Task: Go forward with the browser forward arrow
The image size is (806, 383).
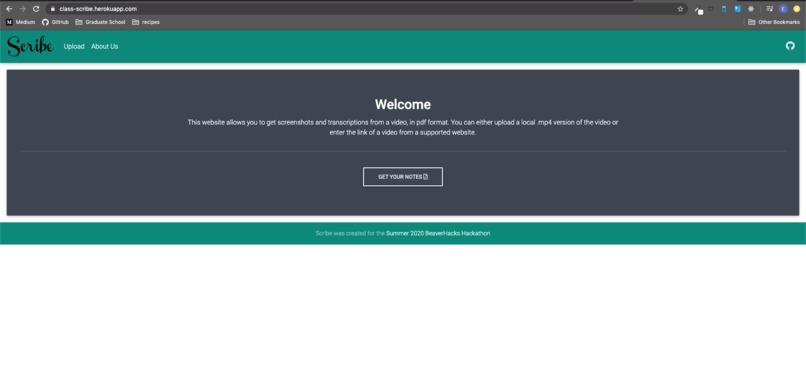Action: pos(22,9)
